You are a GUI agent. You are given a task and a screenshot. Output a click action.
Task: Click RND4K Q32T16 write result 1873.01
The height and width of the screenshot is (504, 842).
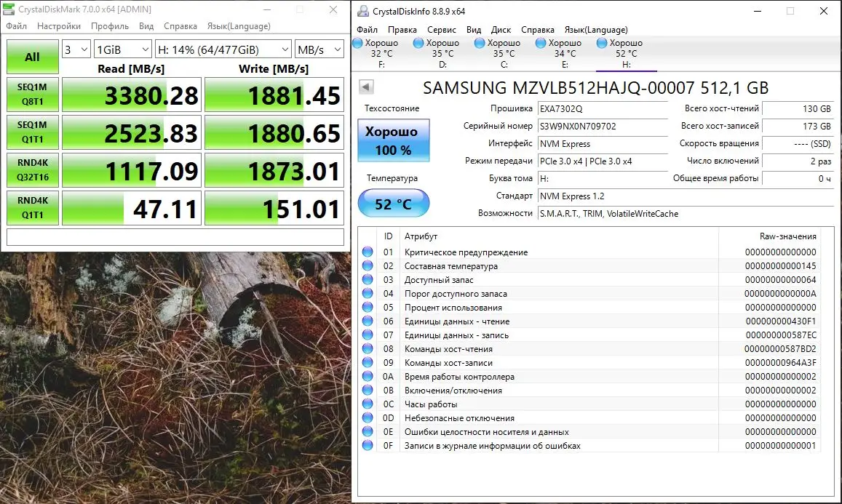pos(274,169)
